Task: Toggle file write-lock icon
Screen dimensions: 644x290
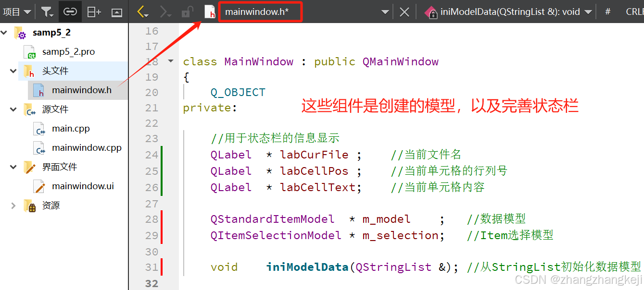Action: (187, 12)
